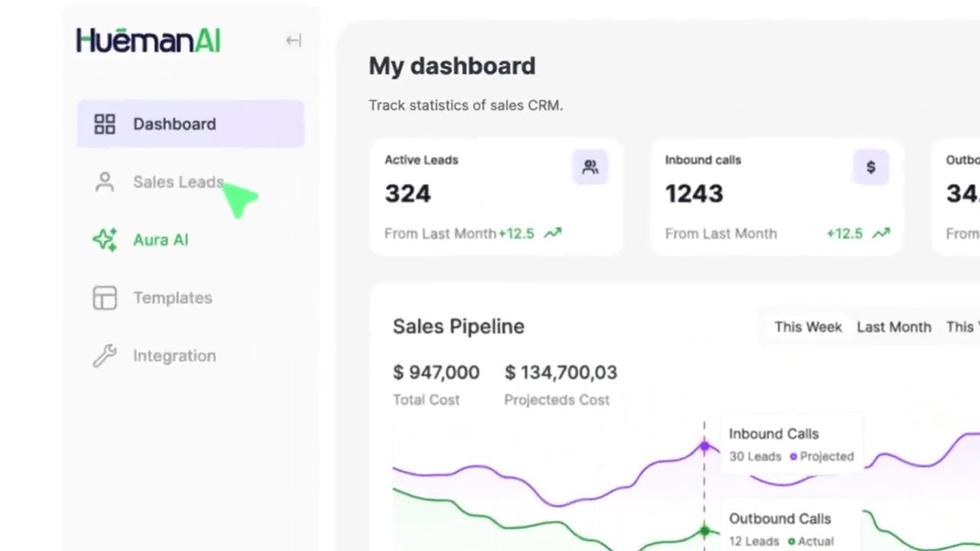Select the This Week tab
Image resolution: width=980 pixels, height=551 pixels.
coord(808,327)
